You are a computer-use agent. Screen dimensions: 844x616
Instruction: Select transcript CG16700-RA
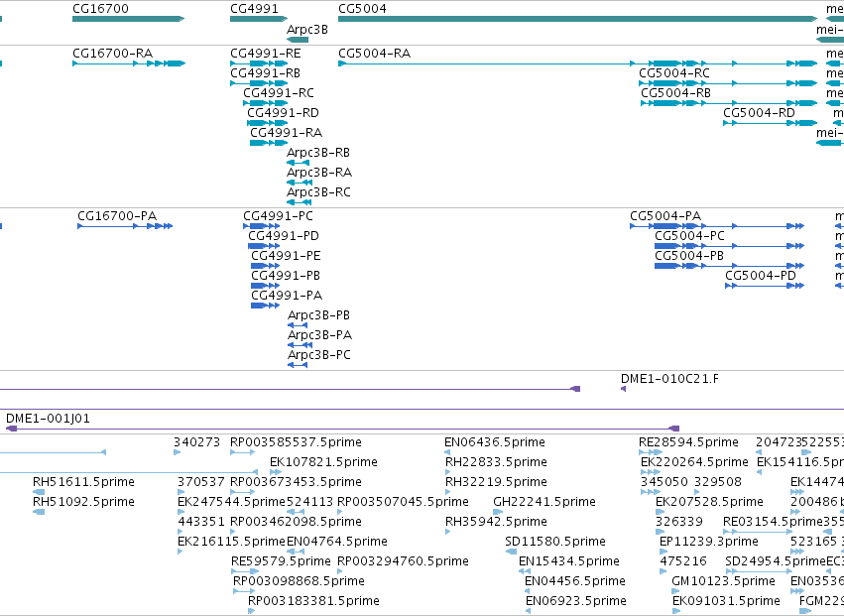[x=129, y=63]
